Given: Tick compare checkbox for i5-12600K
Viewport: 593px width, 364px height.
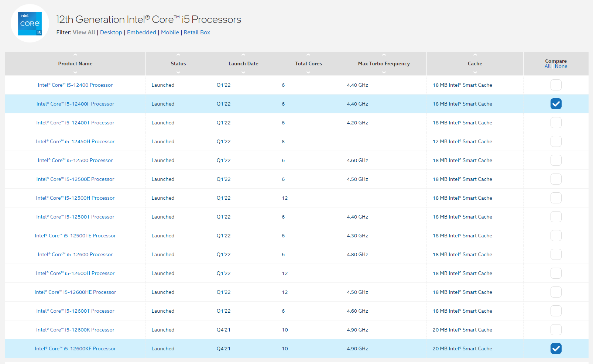Looking at the screenshot, I should (556, 330).
